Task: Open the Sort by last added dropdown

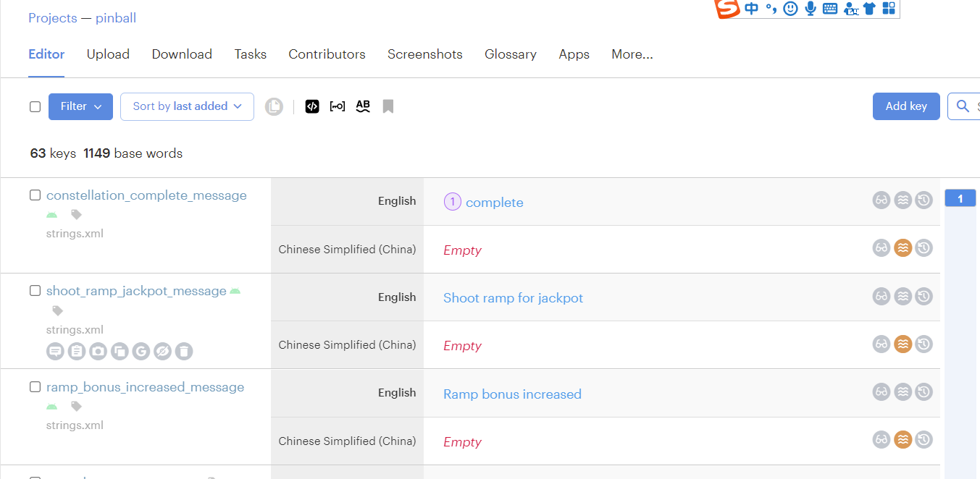Action: point(187,106)
